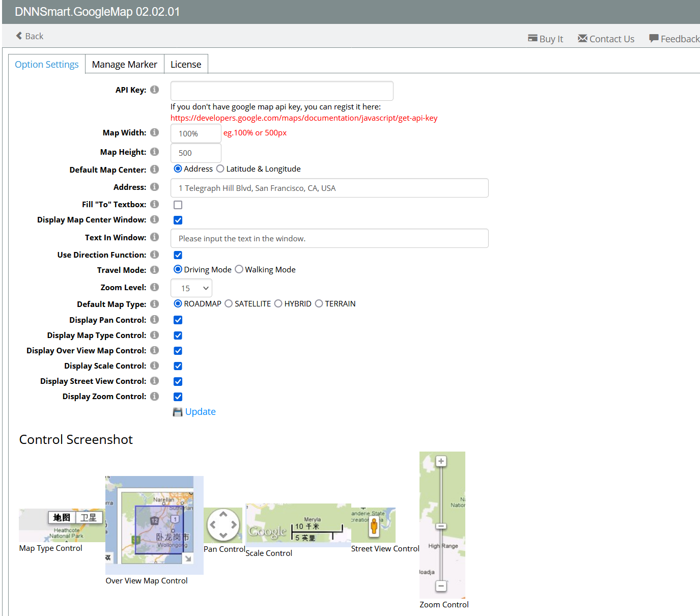Uncheck Display Over View Map Control checkbox
Screen dimensions: 700x616
(x=178, y=351)
